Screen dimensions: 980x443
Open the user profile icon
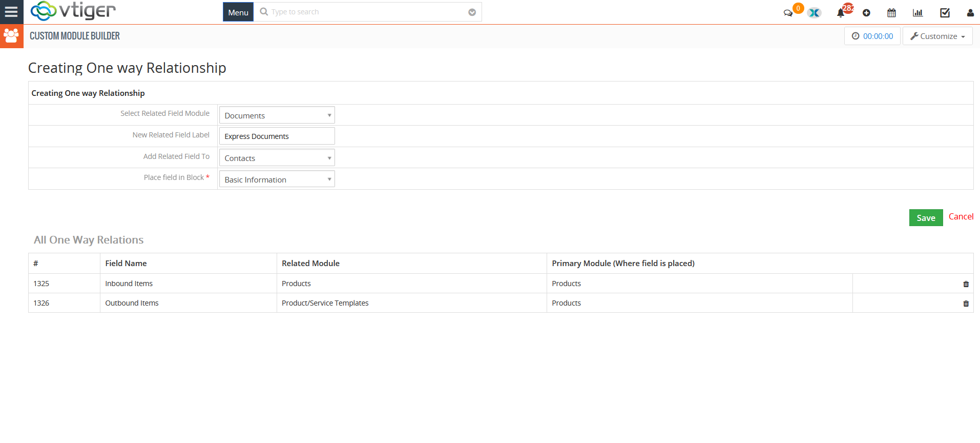[x=970, y=13]
